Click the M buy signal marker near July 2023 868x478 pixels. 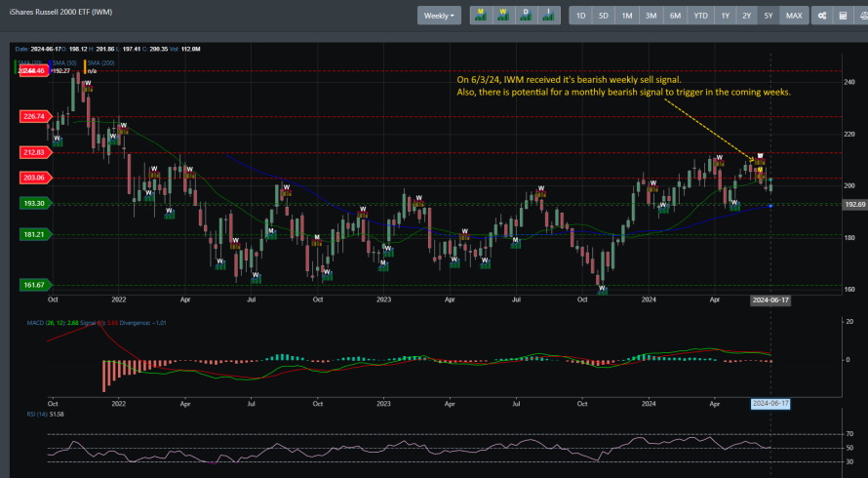click(515, 242)
